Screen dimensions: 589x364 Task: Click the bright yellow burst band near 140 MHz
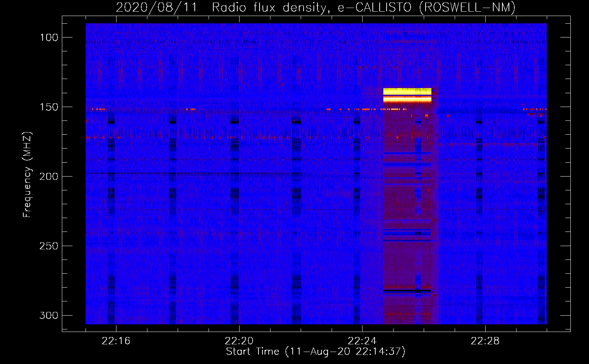point(407,95)
